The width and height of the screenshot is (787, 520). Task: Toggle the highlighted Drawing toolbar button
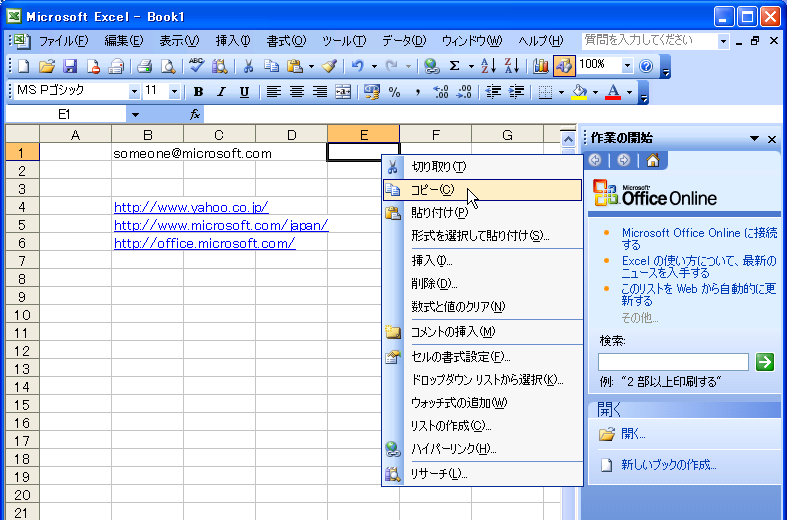coord(564,66)
